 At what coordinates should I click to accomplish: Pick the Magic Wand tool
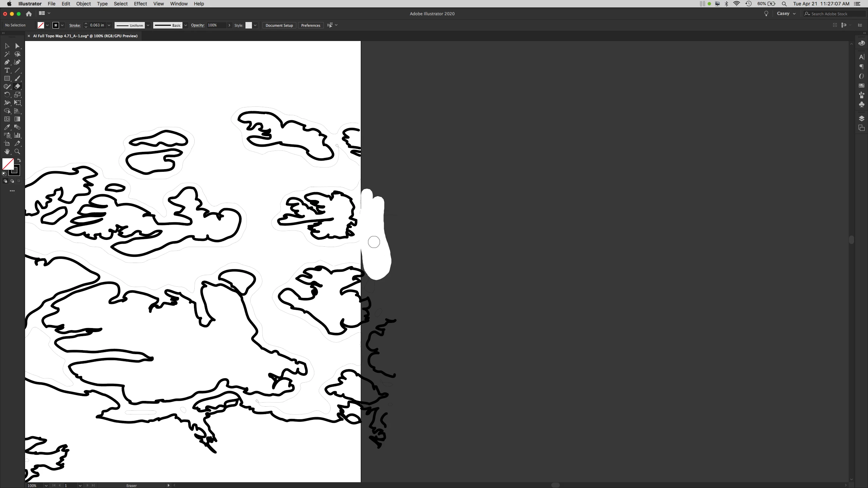(x=7, y=54)
